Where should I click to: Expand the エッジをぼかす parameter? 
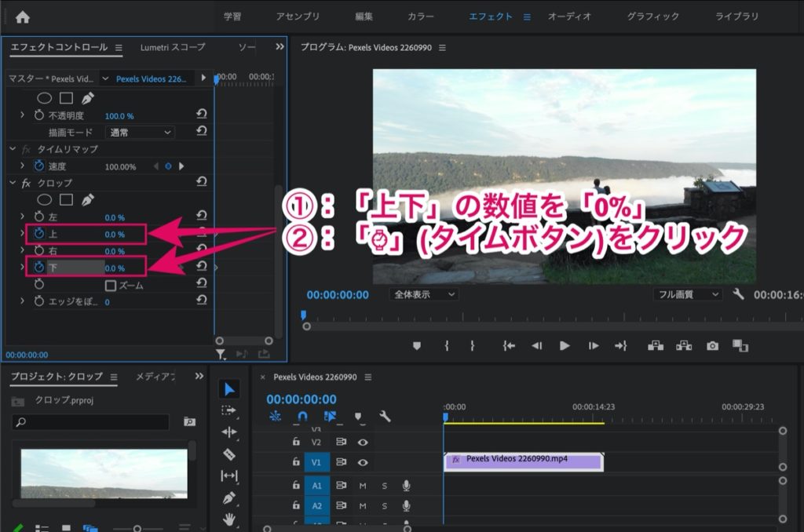pos(22,301)
